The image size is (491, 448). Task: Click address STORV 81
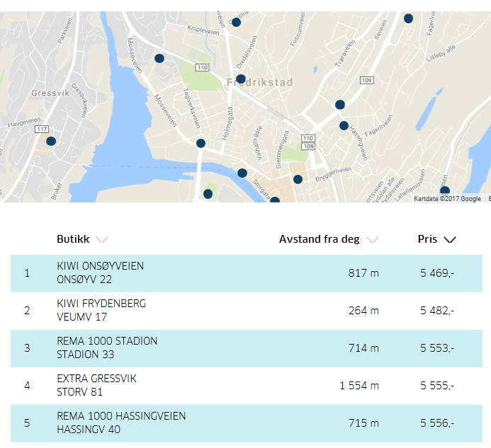point(79,392)
